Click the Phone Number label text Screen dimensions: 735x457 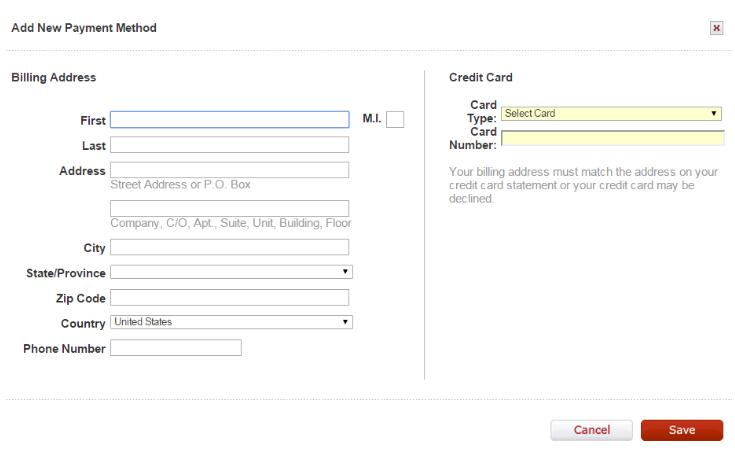click(x=64, y=349)
